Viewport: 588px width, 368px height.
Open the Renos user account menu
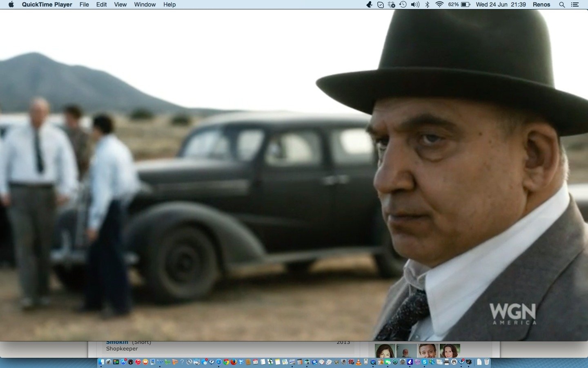pyautogui.click(x=541, y=4)
